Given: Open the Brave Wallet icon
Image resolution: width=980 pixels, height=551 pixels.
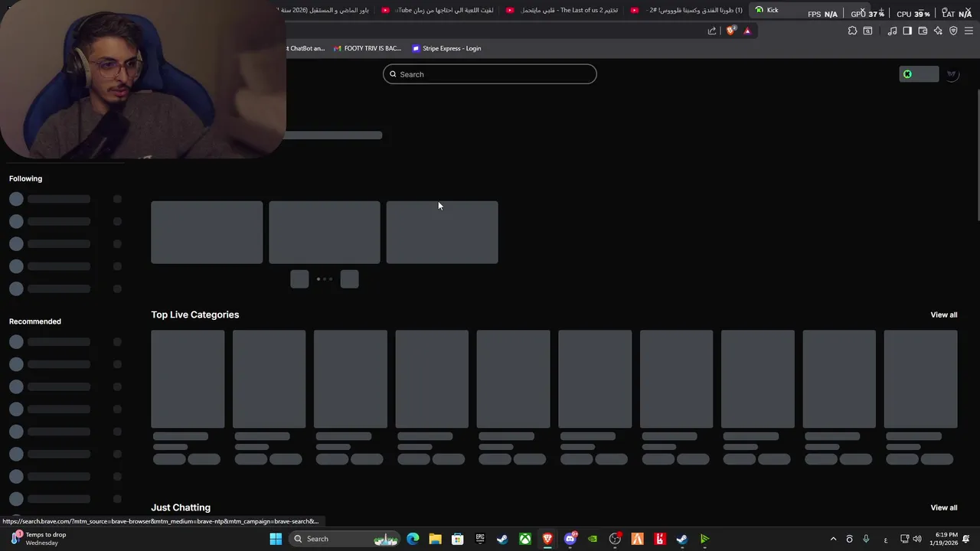Looking at the screenshot, I should pyautogui.click(x=923, y=31).
